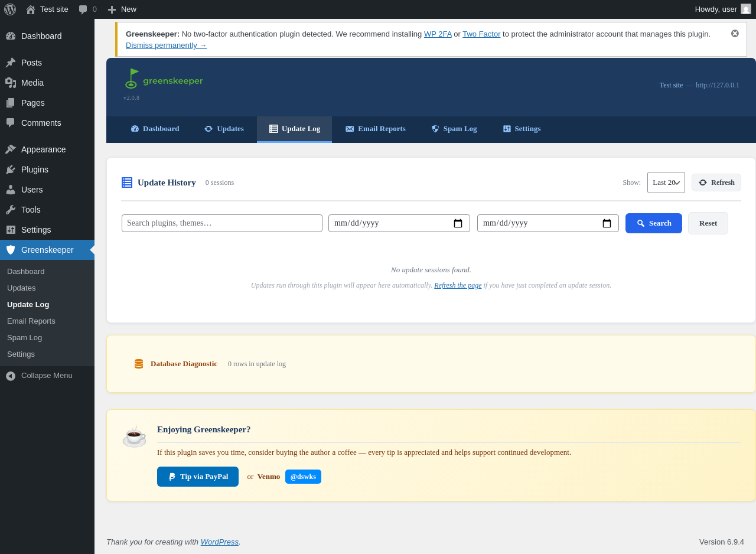Expand the Database Diagnostic section
756x554 pixels.
[184, 364]
